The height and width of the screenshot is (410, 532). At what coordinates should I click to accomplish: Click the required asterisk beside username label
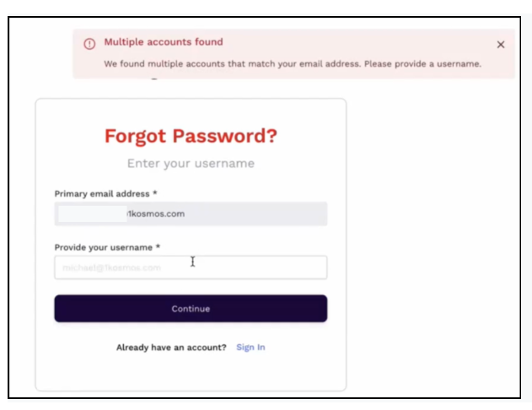pyautogui.click(x=158, y=247)
